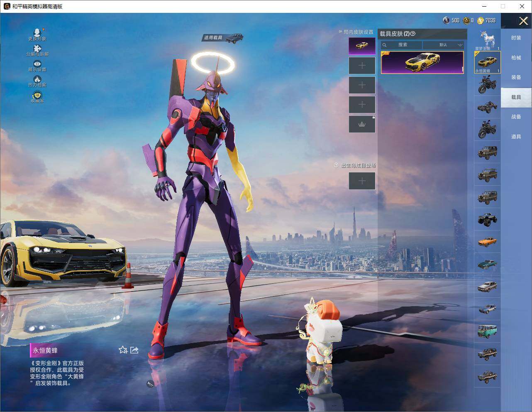Image resolution: width=532 pixels, height=412 pixels.
Task: Click the equipped yellow car slot in 局内皮肤设置
Action: pyautogui.click(x=362, y=46)
